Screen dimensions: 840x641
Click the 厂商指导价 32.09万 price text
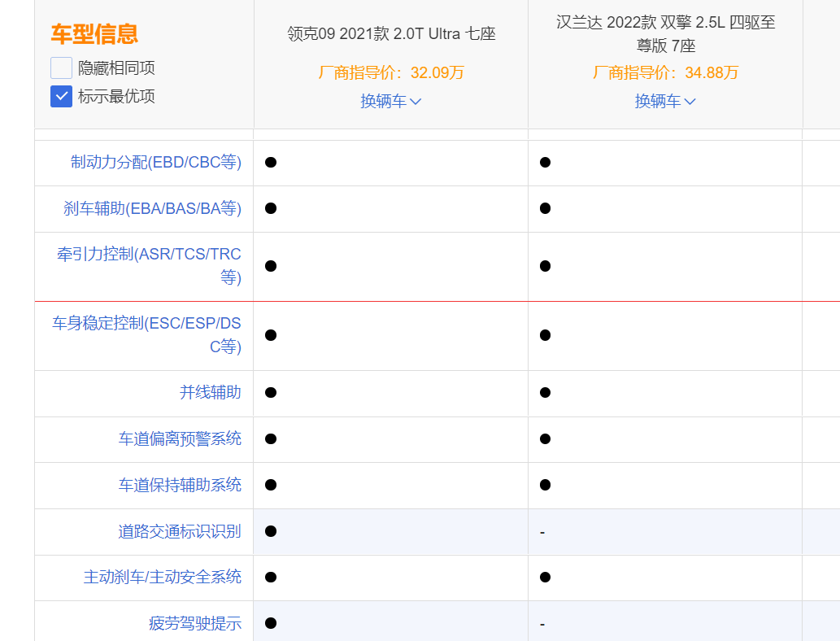tap(391, 72)
